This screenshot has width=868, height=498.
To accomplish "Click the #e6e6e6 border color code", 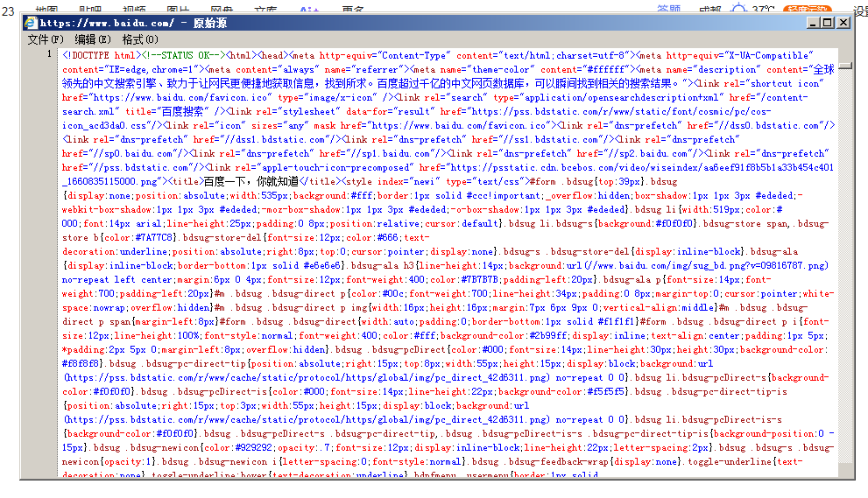I will click(x=321, y=265).
